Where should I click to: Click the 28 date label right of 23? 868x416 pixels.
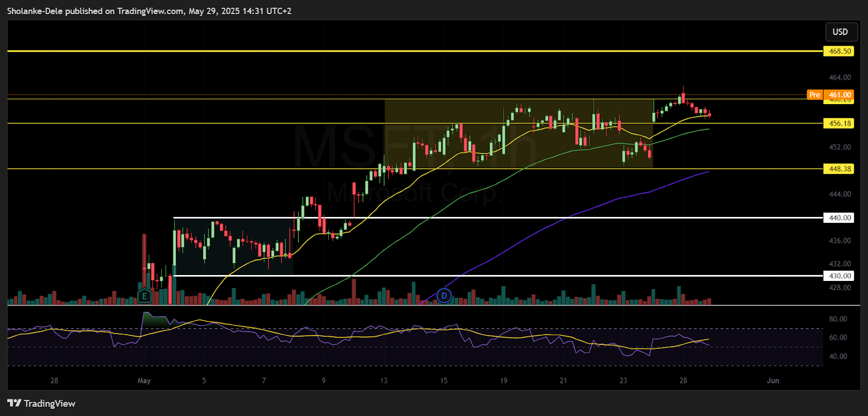pyautogui.click(x=683, y=380)
